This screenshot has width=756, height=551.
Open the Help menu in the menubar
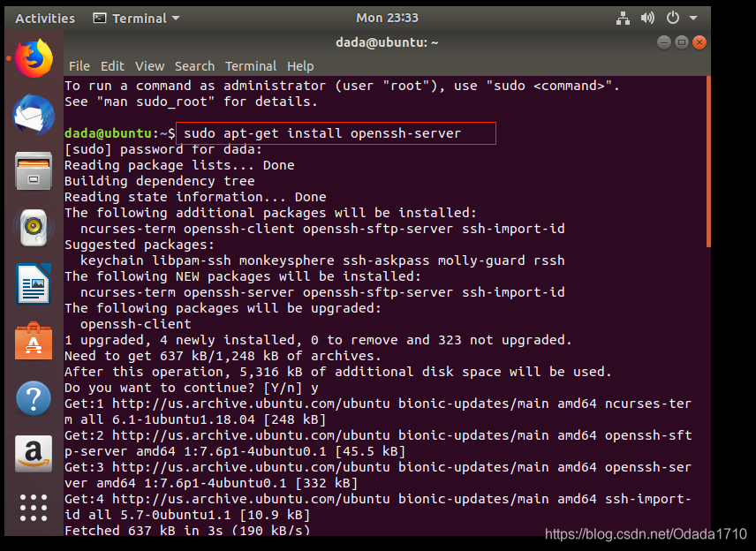click(x=300, y=66)
